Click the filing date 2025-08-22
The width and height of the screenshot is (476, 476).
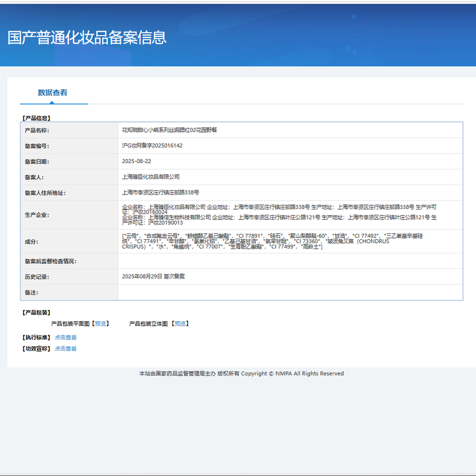coord(136,161)
